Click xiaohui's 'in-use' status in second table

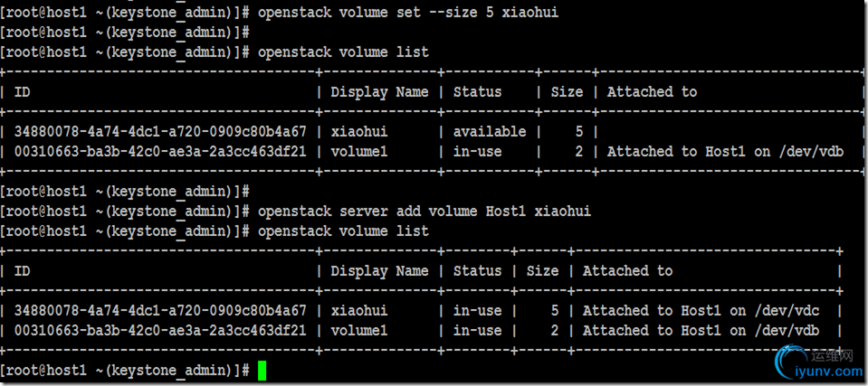(477, 311)
